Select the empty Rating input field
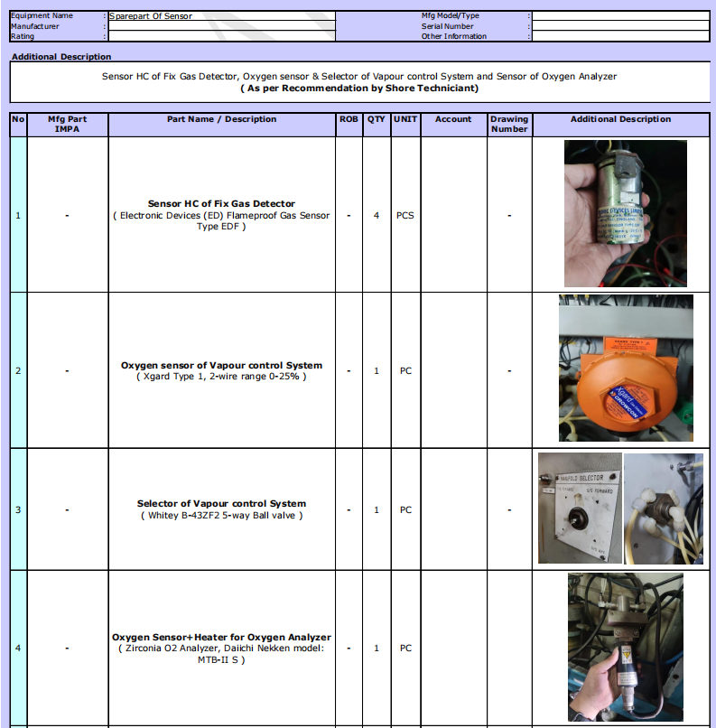The height and width of the screenshot is (728, 716). point(221,36)
